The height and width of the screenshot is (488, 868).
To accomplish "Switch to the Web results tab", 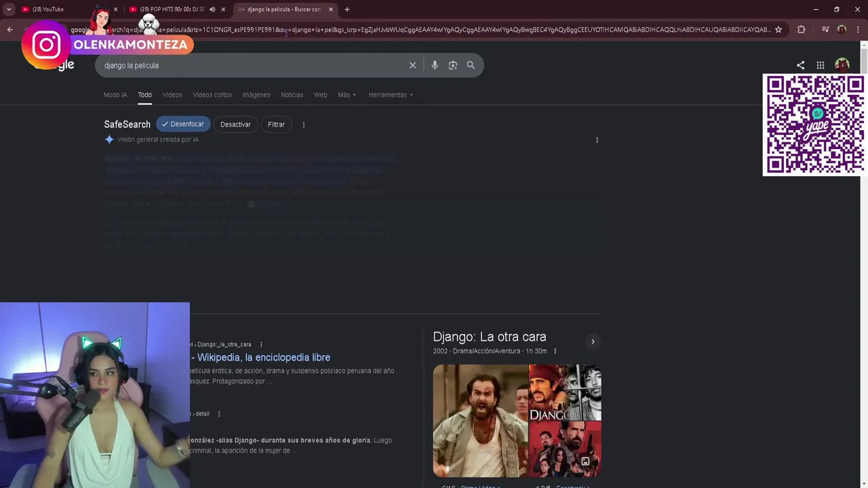I will coord(321,95).
